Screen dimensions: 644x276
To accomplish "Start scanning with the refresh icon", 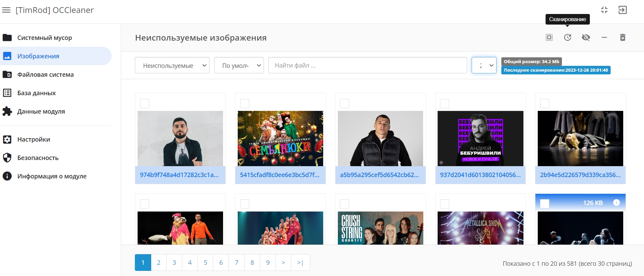I will [x=567, y=38].
